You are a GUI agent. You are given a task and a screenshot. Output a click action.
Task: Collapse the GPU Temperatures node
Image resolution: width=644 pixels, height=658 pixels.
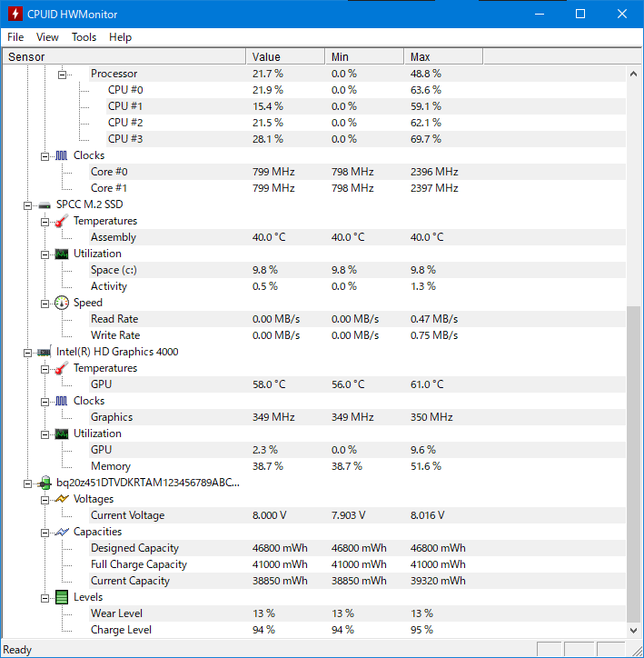tap(45, 369)
